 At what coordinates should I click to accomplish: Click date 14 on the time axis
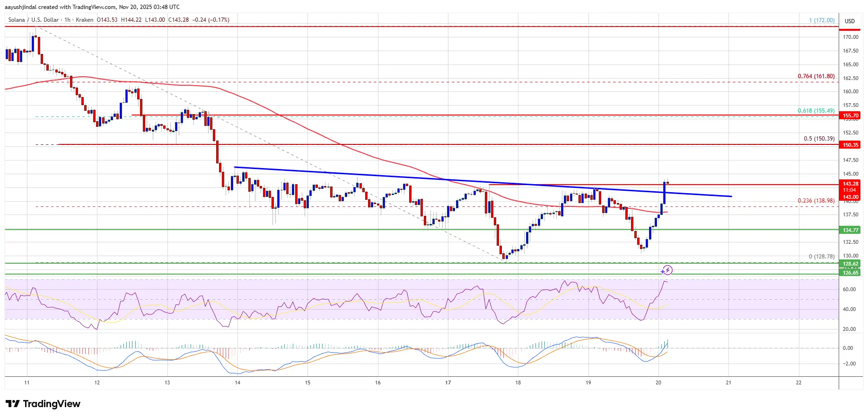[x=237, y=382]
